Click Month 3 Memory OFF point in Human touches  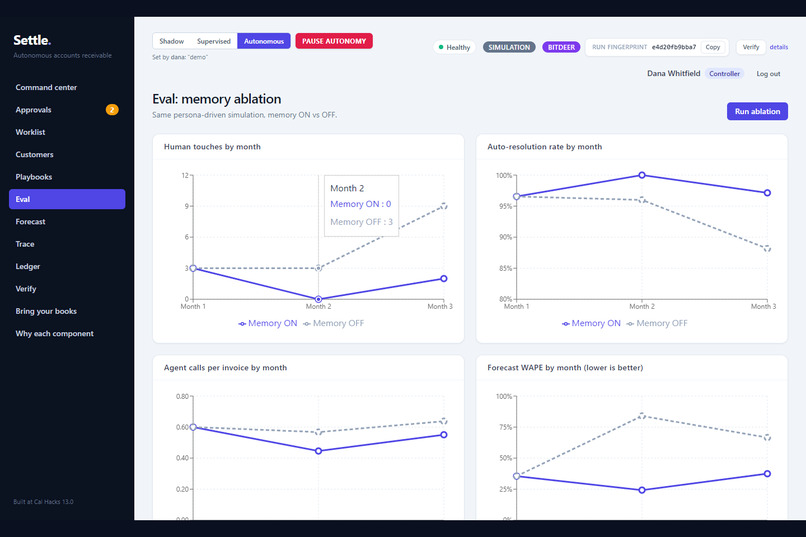[444, 206]
